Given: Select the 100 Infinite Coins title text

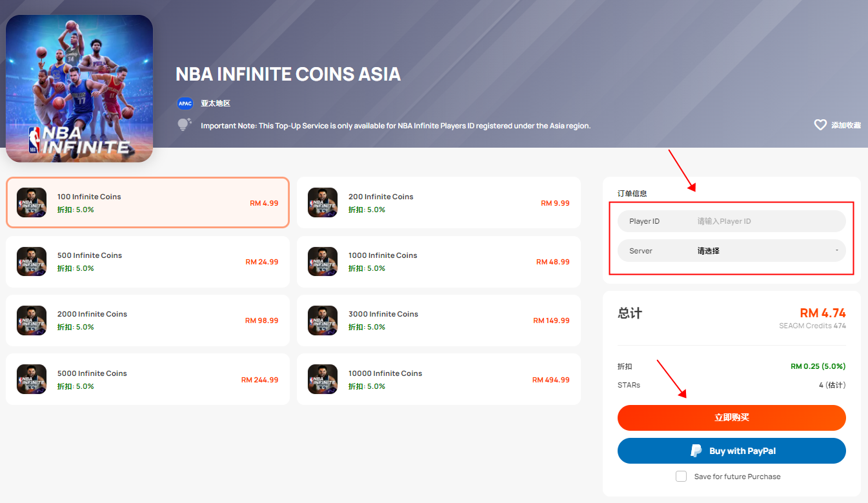Looking at the screenshot, I should tap(89, 197).
